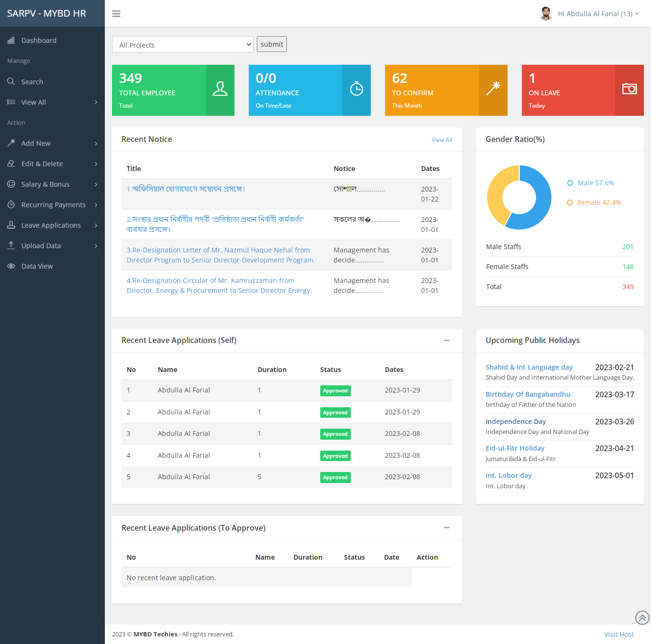Click the Total Employee person icon
This screenshot has height=644, width=651.
[x=220, y=89]
